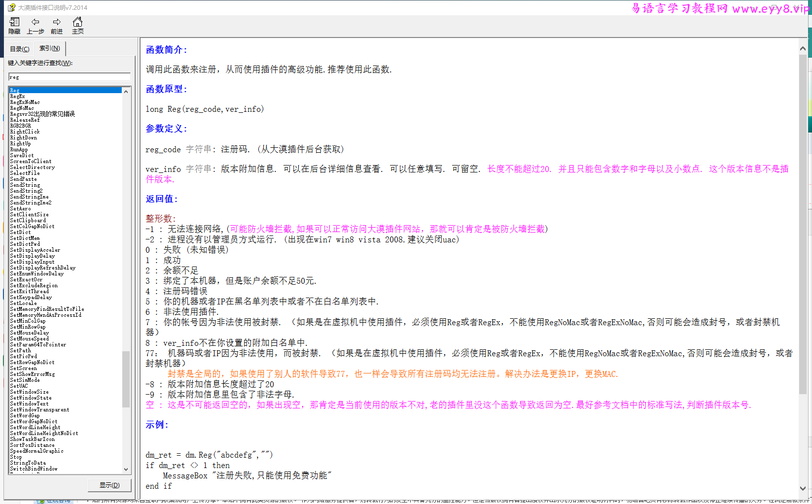Select SetClientSize in the index list
The width and height of the screenshot is (812, 504).
coord(29,214)
